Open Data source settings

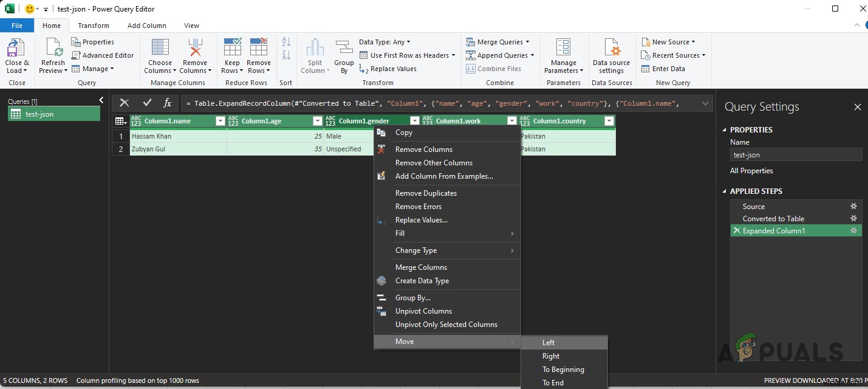pyautogui.click(x=611, y=55)
